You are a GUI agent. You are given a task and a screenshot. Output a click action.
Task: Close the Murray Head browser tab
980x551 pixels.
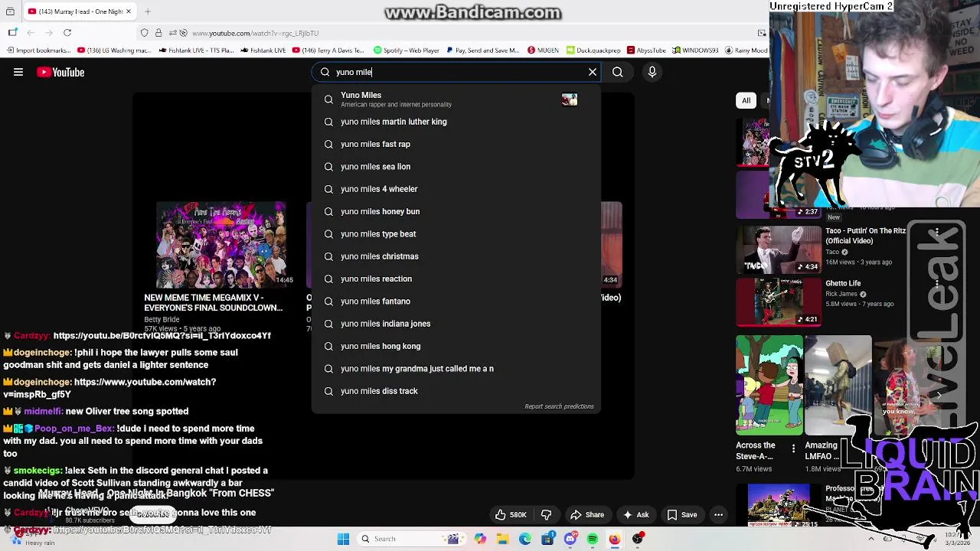coord(128,11)
